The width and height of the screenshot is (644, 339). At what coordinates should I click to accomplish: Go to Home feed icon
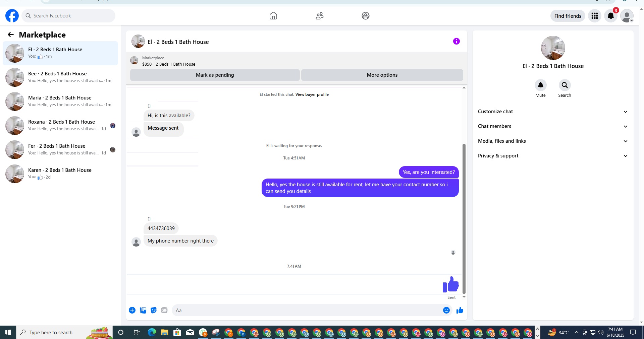click(273, 16)
